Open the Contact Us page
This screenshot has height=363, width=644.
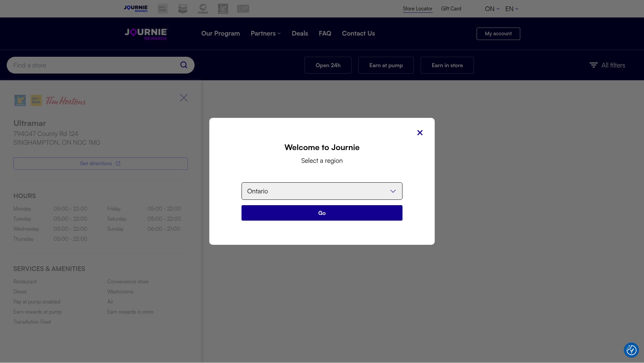point(359,34)
